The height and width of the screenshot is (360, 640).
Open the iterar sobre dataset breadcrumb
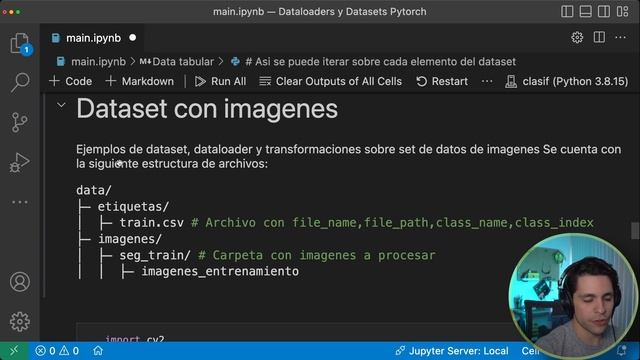[373, 62]
